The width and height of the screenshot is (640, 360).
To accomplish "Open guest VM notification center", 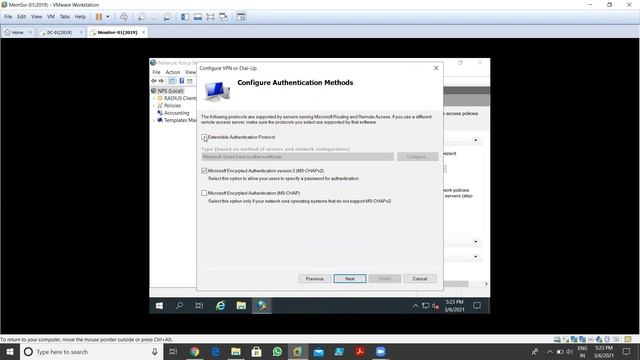I will 477,305.
